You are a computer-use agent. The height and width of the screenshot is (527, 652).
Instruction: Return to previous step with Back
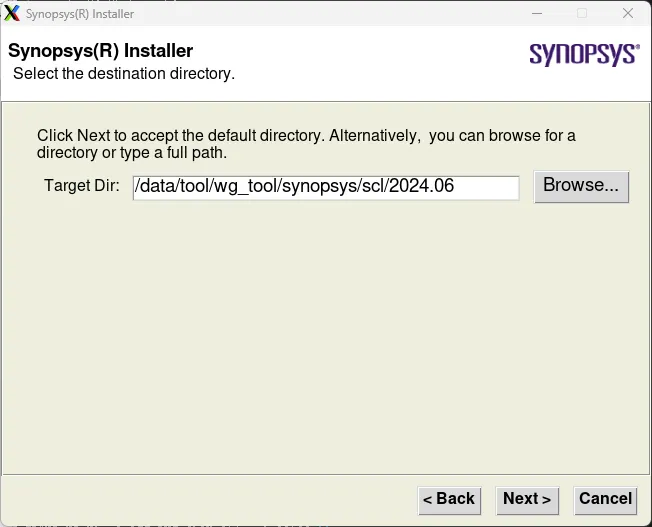pyautogui.click(x=449, y=500)
